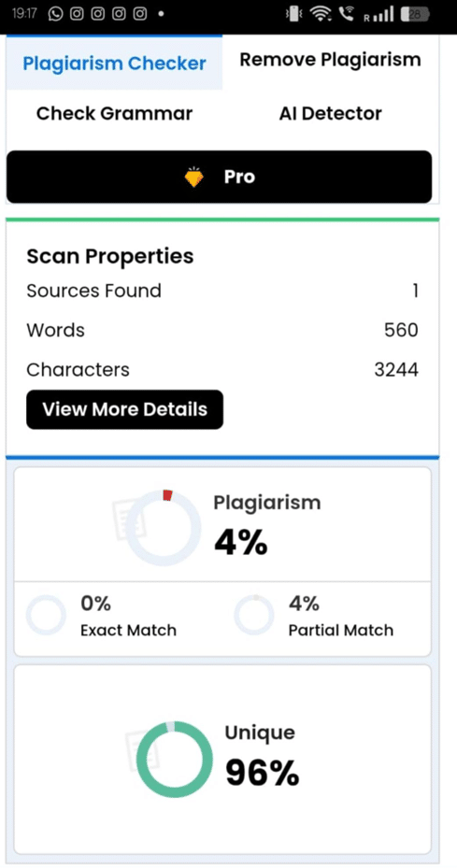Tap the Exact Match 0% circle
457x868 pixels.
(x=46, y=615)
